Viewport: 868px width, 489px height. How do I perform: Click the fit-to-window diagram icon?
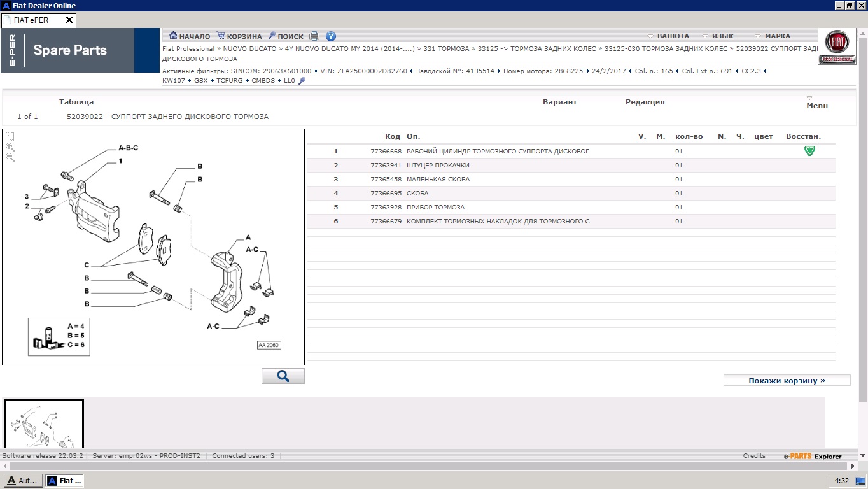pyautogui.click(x=10, y=137)
